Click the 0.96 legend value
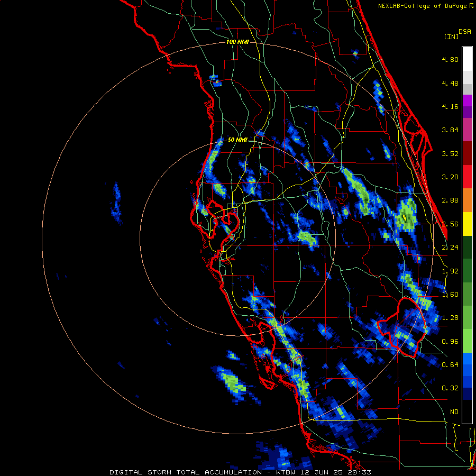The height and width of the screenshot is (476, 476). tap(450, 342)
